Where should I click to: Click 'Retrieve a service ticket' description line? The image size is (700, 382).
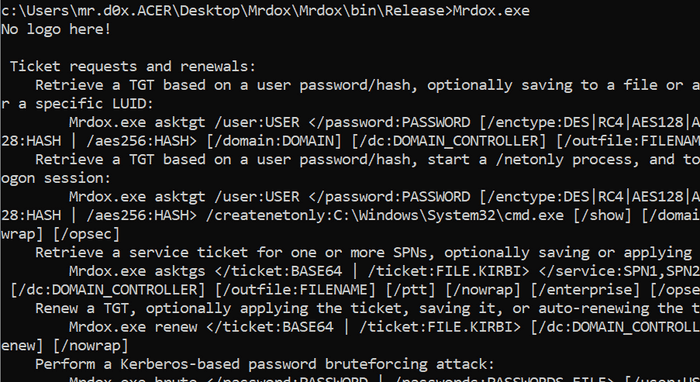(x=363, y=253)
